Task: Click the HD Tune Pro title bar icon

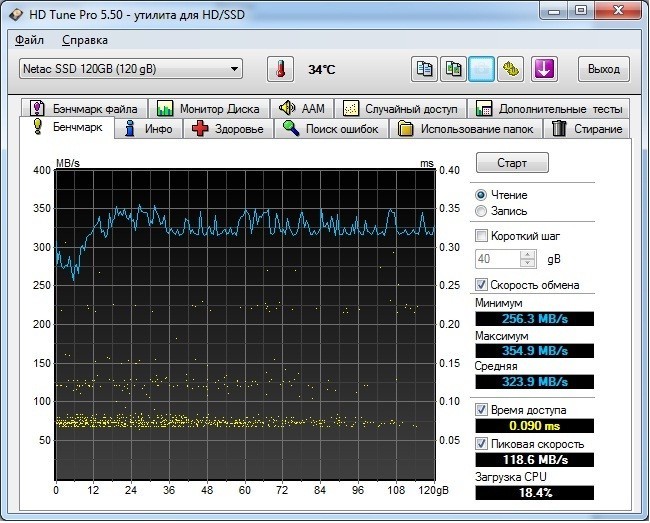Action: [16, 15]
